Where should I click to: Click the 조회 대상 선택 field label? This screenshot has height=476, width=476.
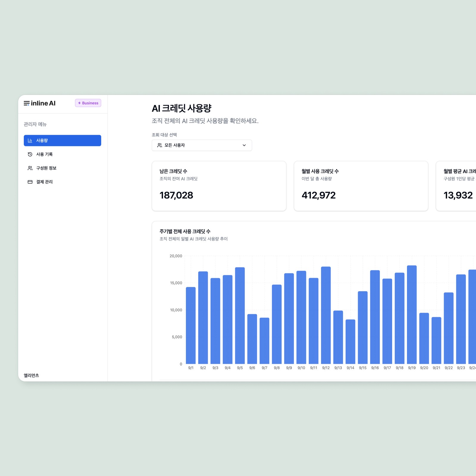click(164, 135)
